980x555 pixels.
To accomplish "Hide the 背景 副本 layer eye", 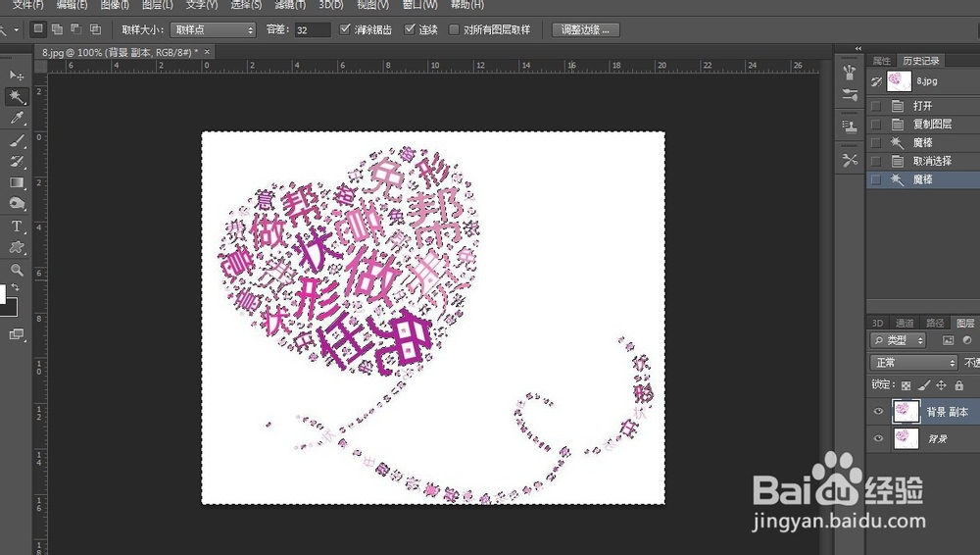I will [x=878, y=411].
